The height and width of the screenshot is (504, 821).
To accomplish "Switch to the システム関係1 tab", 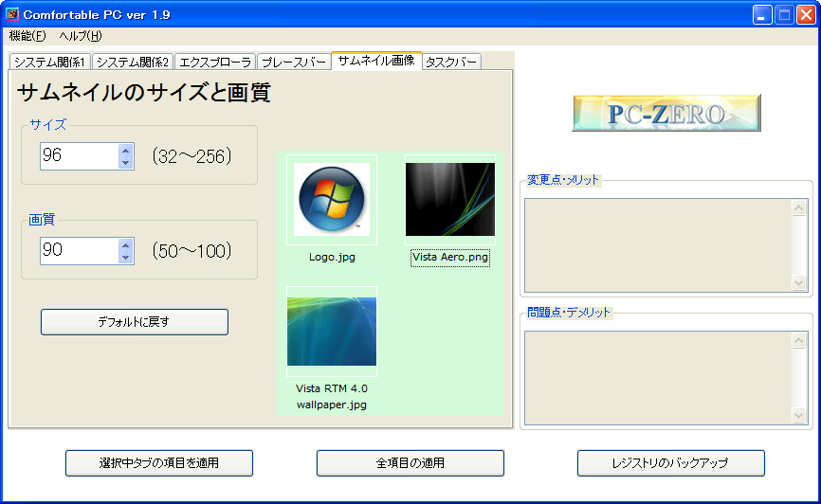I will [x=49, y=62].
